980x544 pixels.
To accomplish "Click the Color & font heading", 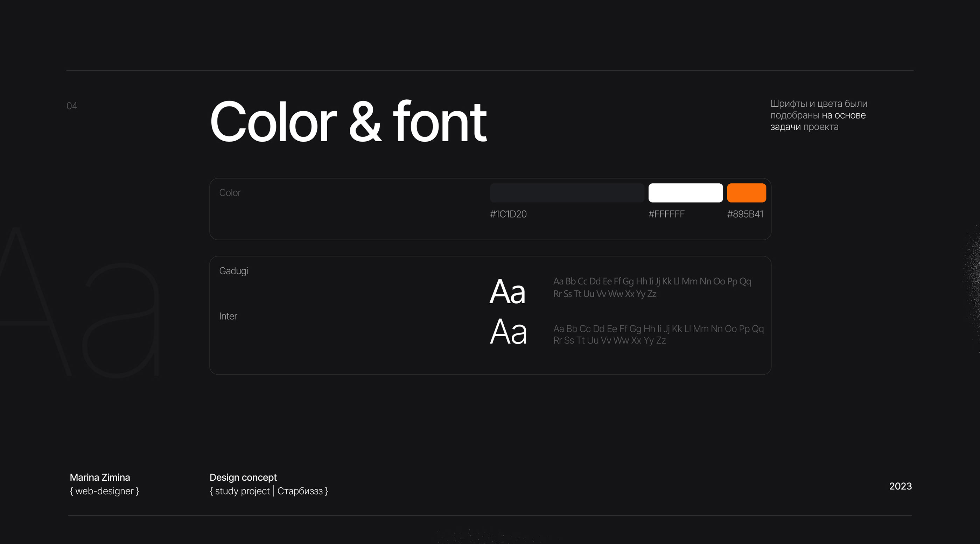I will tap(348, 122).
